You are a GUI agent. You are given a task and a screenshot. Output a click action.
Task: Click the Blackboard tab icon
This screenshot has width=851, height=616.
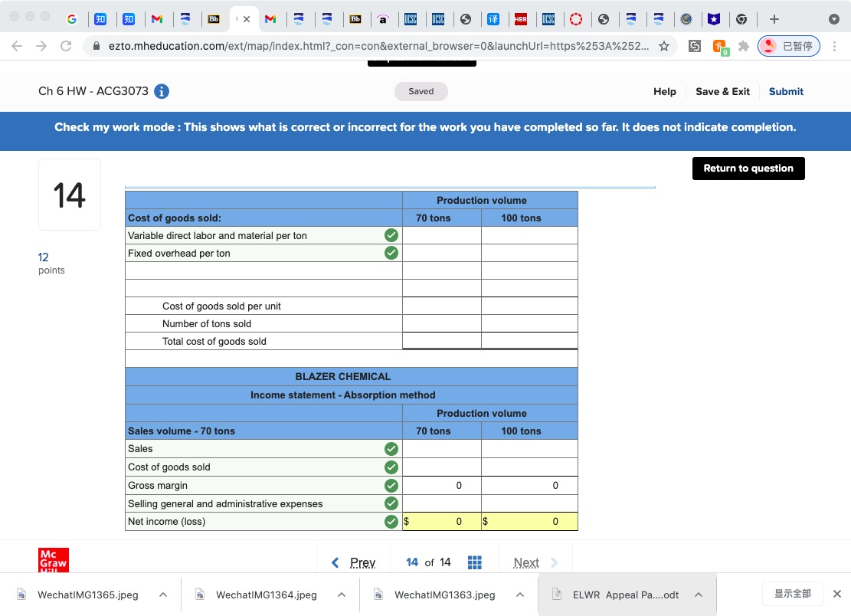coord(214,19)
